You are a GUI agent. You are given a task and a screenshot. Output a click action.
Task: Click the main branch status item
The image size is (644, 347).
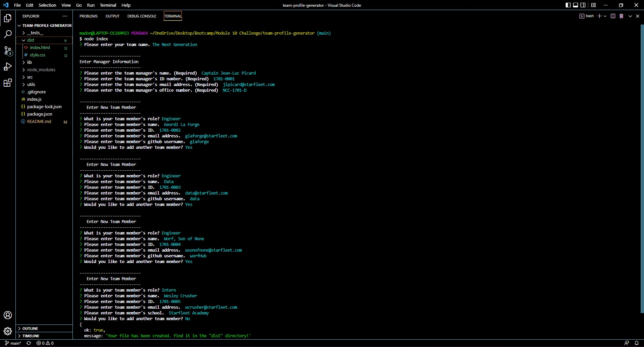(13, 343)
